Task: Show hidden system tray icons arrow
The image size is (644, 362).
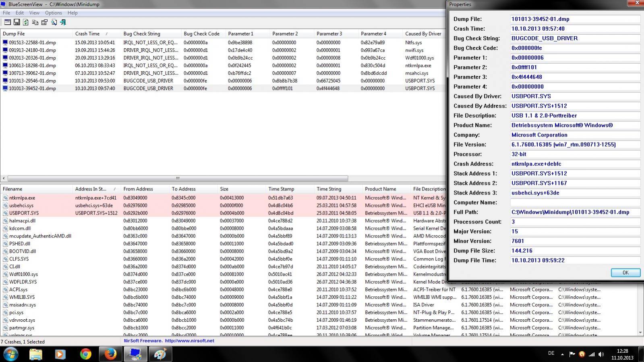Action: click(x=562, y=354)
